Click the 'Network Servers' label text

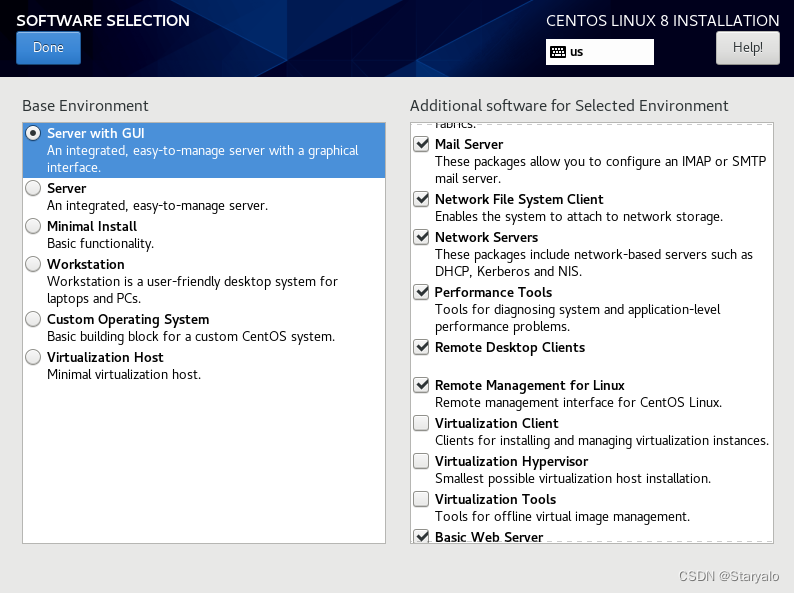click(486, 237)
